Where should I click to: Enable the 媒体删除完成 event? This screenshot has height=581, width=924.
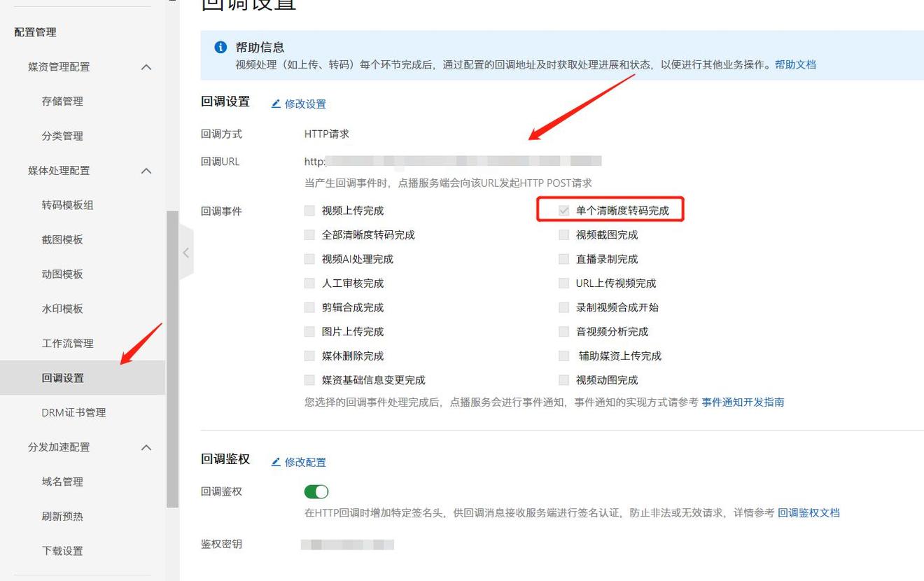[309, 356]
